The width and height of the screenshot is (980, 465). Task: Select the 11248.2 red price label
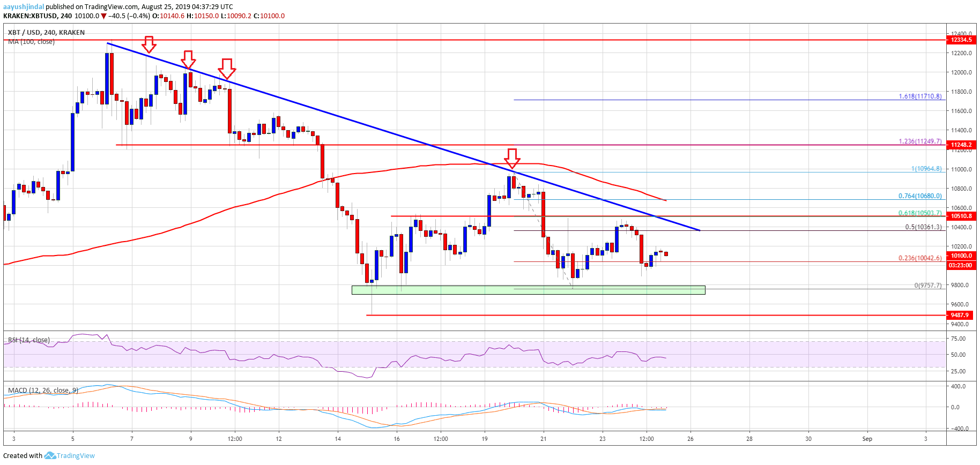(x=961, y=145)
